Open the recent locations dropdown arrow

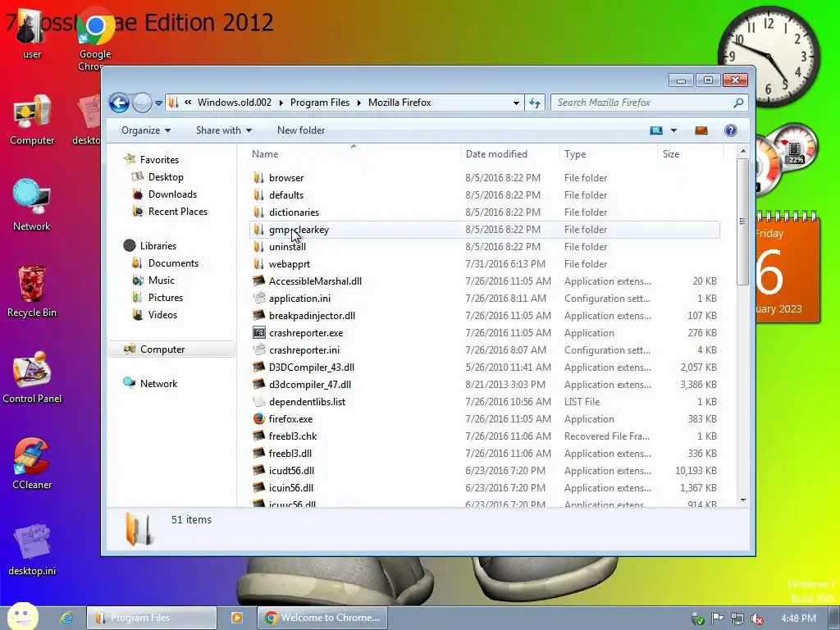click(x=158, y=103)
